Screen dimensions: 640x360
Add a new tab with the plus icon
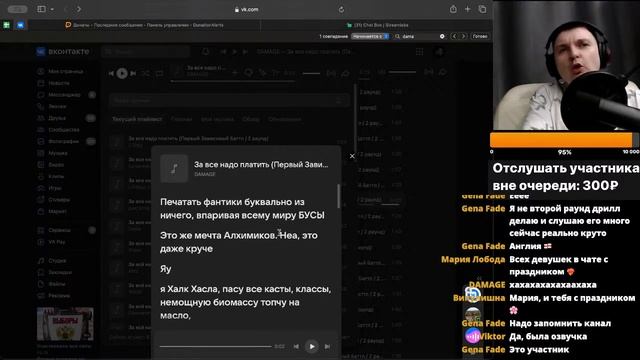tap(468, 9)
